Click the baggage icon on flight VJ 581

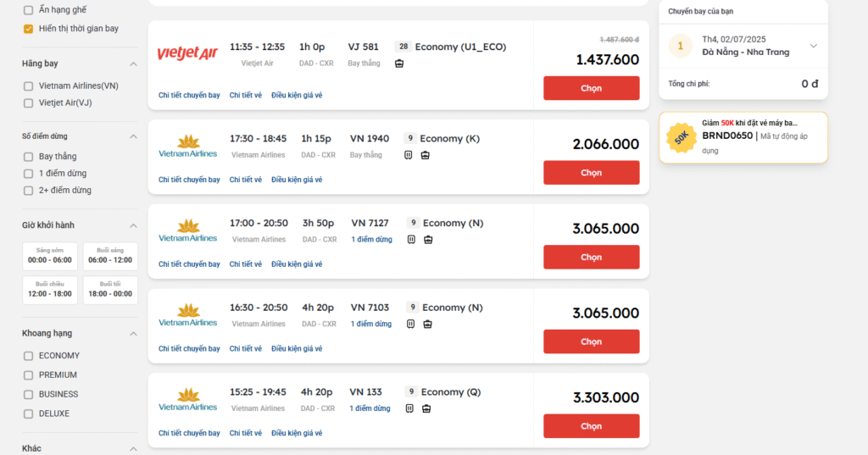[x=399, y=64]
